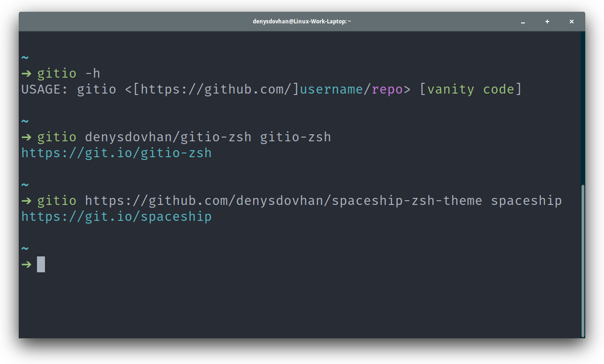
Task: Click the purple "repo" text
Action: pos(387,89)
